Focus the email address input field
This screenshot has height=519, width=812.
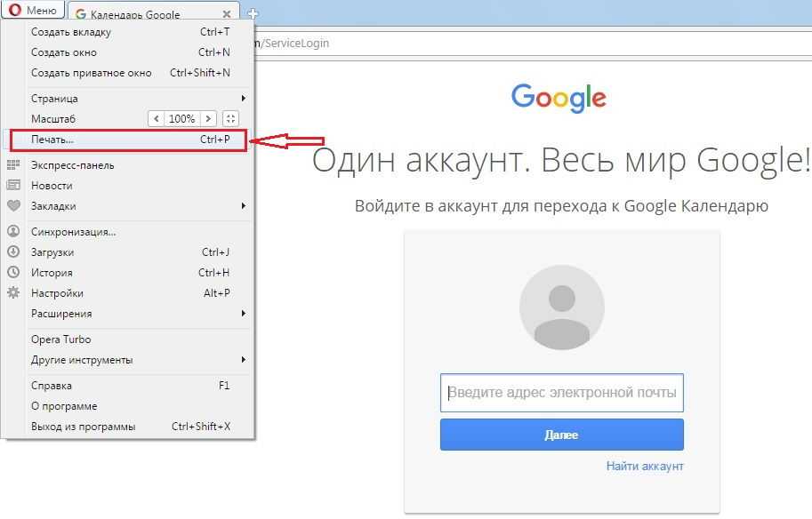(561, 393)
